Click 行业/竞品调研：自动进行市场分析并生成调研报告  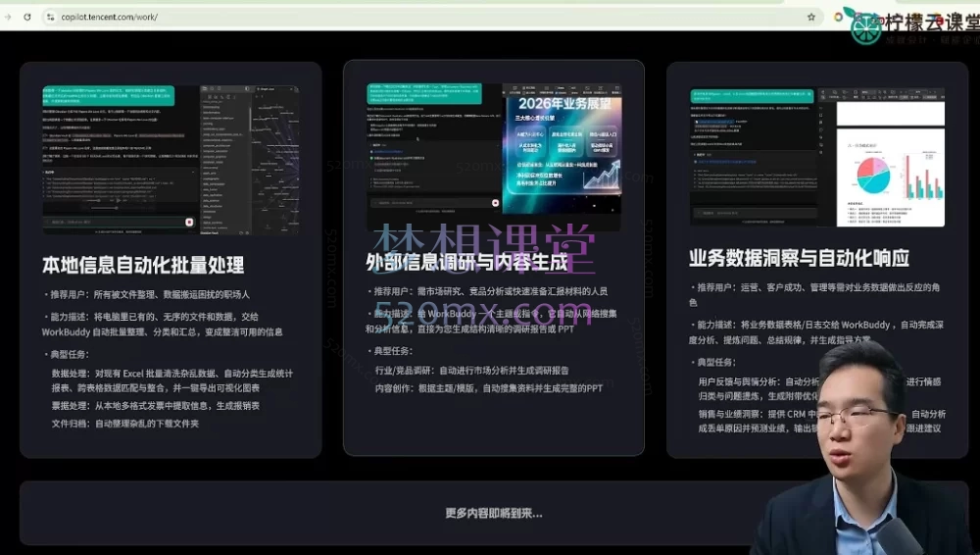[x=472, y=371]
